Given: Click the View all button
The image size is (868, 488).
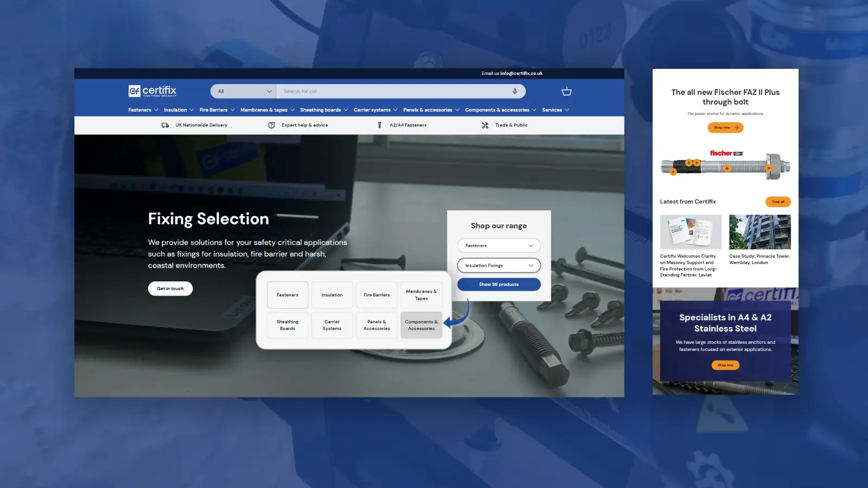Looking at the screenshot, I should [x=778, y=202].
